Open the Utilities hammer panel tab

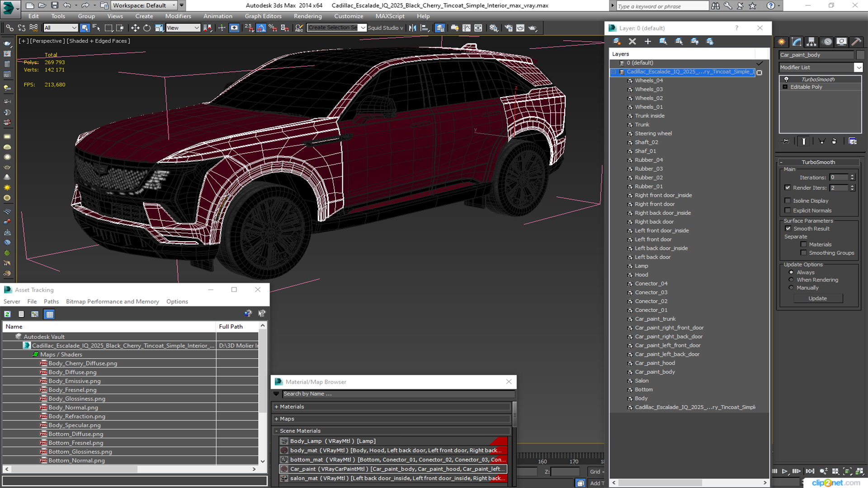pos(856,42)
